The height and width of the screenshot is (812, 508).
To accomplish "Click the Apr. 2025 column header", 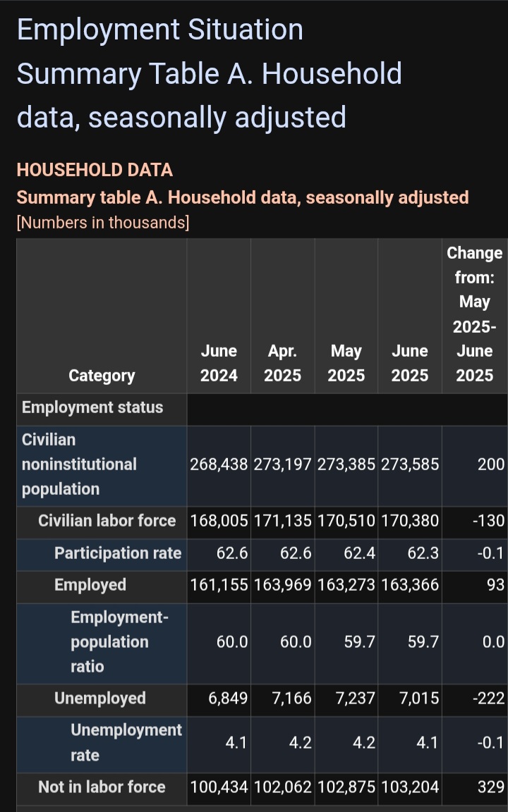I will (x=282, y=363).
